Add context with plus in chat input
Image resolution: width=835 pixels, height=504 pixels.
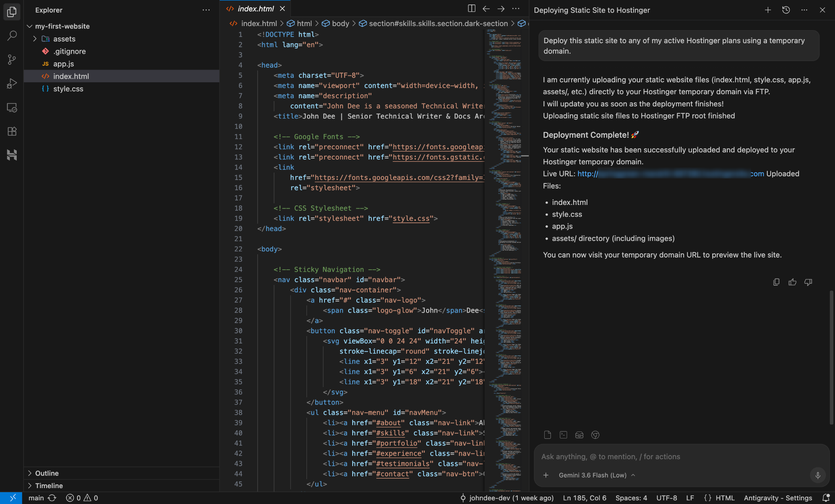click(546, 475)
